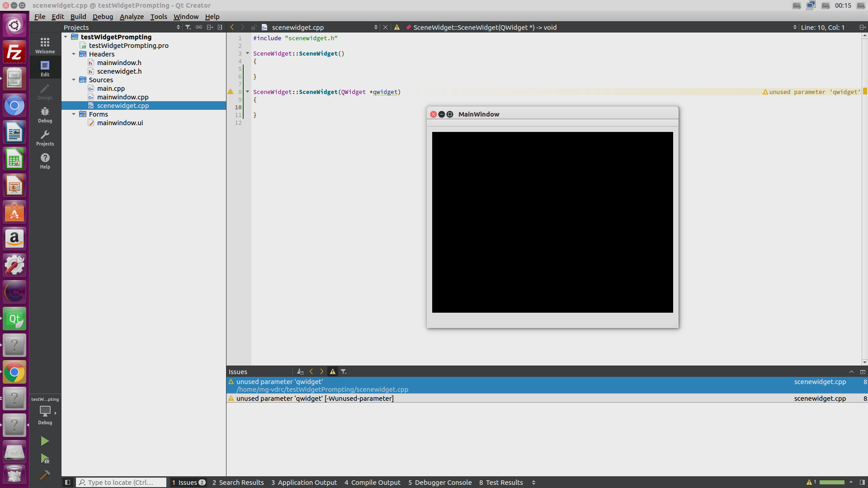Screen dimensions: 868x488
Task: Open the open-documents dropdown next to scenewidget.cpp
Action: (x=375, y=27)
